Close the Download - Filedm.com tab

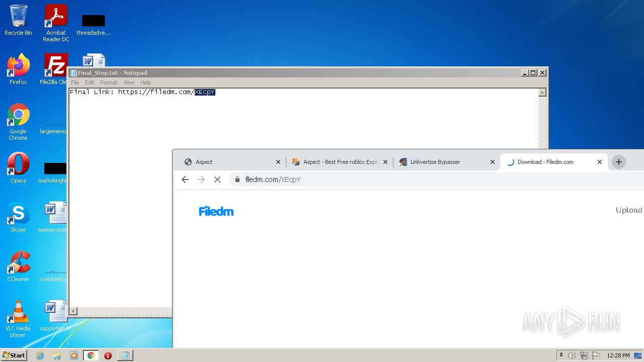pyautogui.click(x=600, y=162)
